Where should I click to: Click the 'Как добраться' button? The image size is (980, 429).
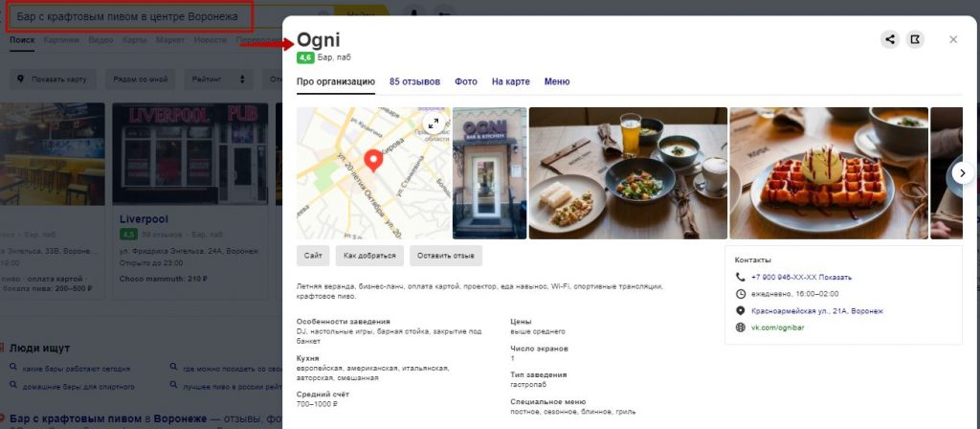coord(369,256)
